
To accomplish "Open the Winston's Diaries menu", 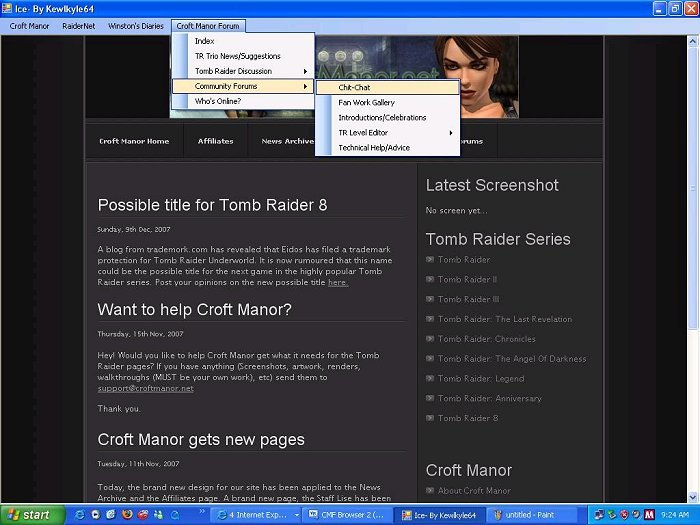I will tap(135, 26).
